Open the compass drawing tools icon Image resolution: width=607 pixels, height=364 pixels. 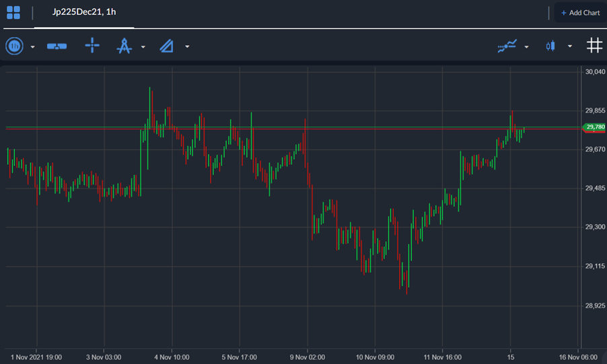[124, 46]
